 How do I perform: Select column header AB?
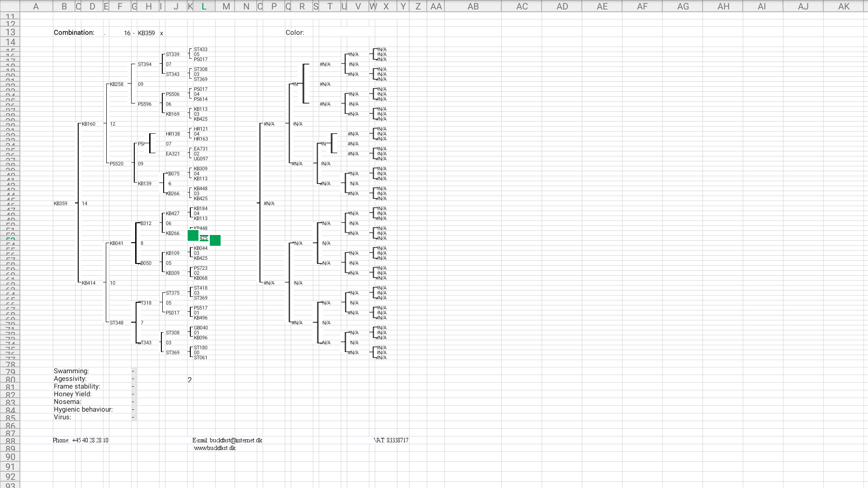pos(473,6)
